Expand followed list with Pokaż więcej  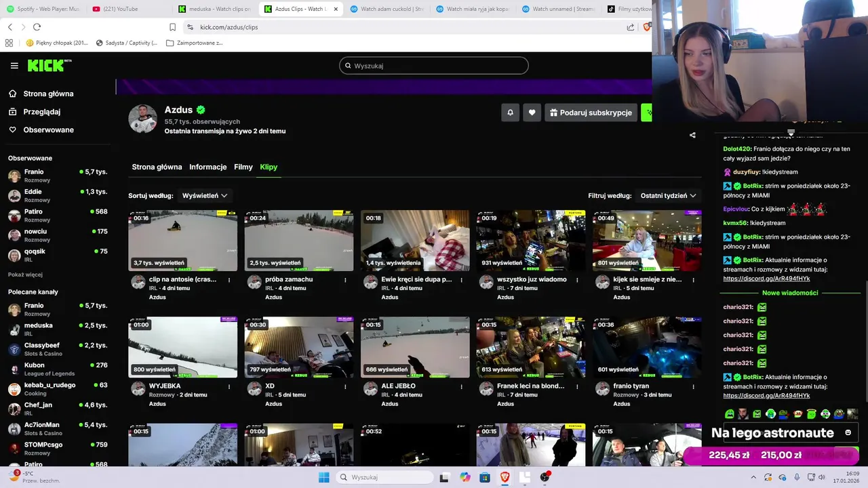(x=25, y=274)
